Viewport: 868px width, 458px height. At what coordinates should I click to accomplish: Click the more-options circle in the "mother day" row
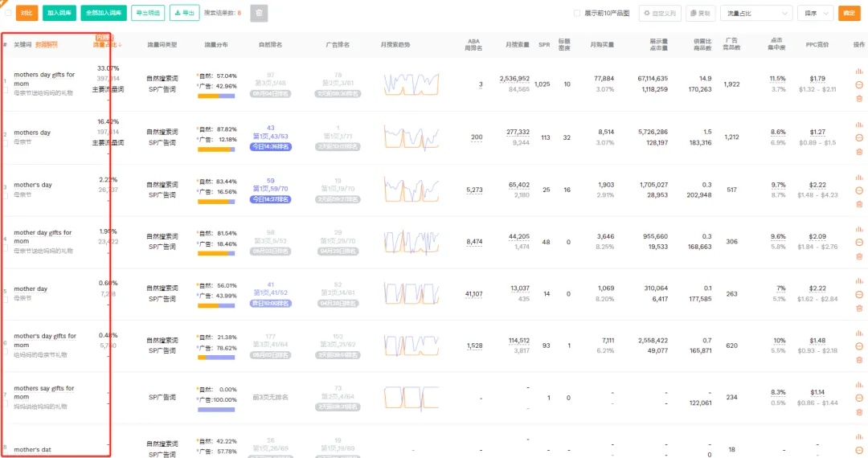point(858,294)
